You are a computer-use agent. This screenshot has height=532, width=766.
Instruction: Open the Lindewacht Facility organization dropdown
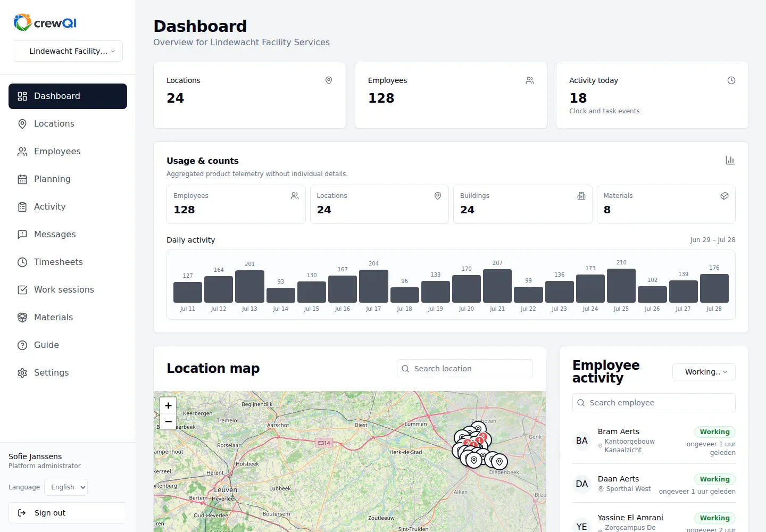click(68, 51)
